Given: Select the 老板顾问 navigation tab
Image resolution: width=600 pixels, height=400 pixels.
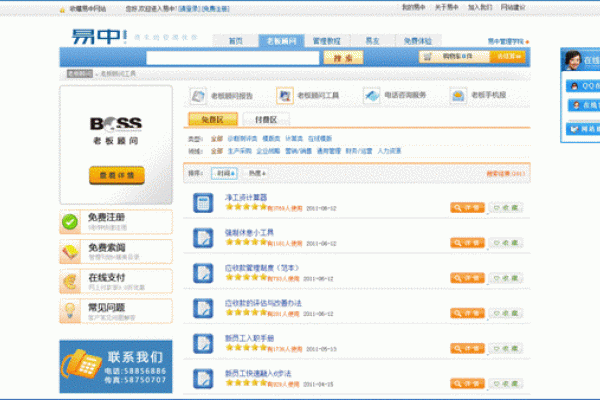Looking at the screenshot, I should click(x=281, y=41).
